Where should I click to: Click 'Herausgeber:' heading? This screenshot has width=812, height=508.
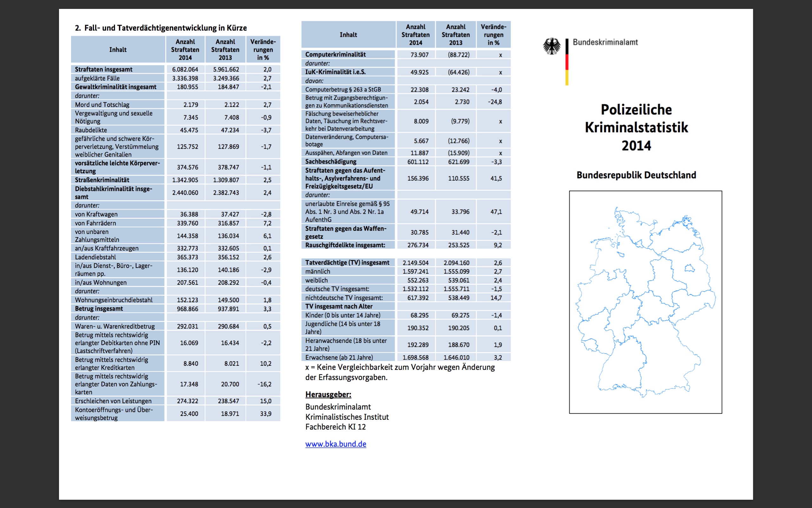pyautogui.click(x=328, y=394)
